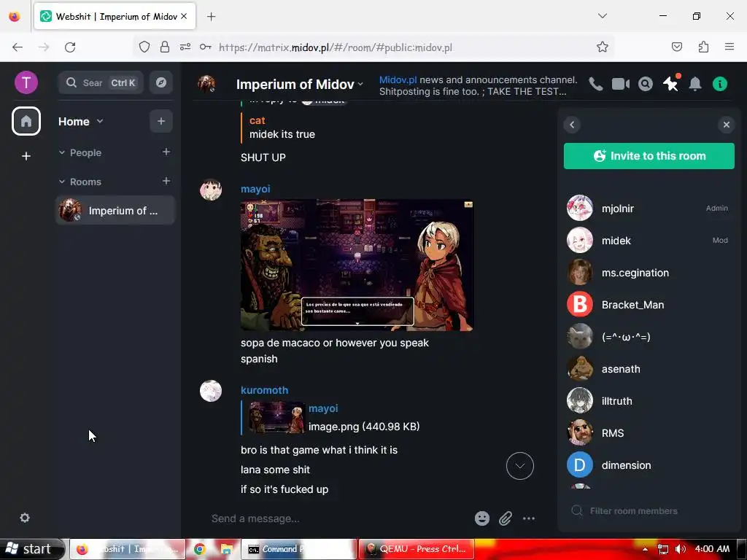Start a voice call
This screenshot has height=560, width=747.
(595, 85)
